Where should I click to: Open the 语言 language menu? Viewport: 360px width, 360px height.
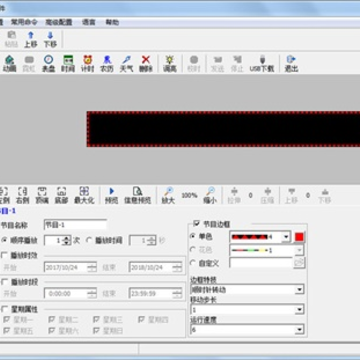pyautogui.click(x=89, y=22)
